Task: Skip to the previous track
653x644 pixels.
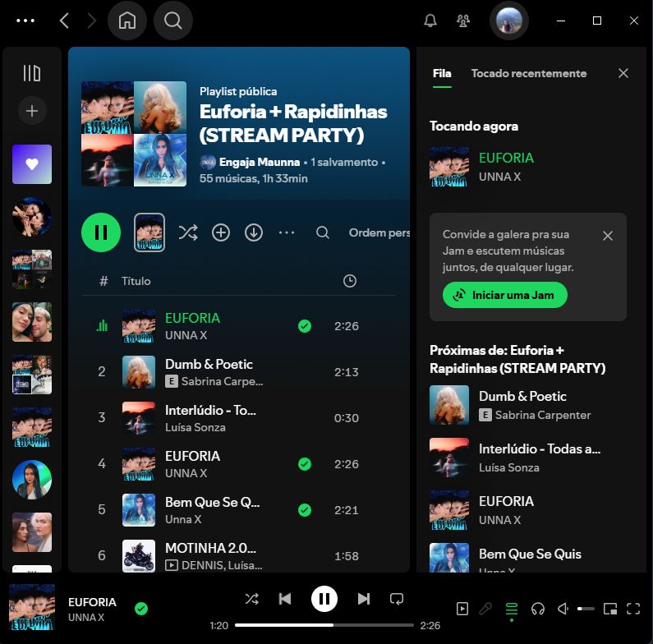Action: click(285, 599)
